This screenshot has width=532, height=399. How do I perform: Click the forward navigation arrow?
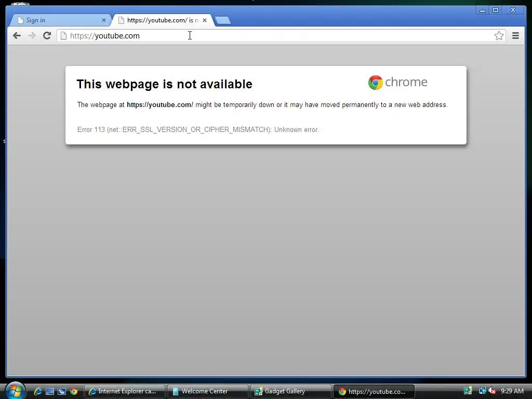coord(32,36)
